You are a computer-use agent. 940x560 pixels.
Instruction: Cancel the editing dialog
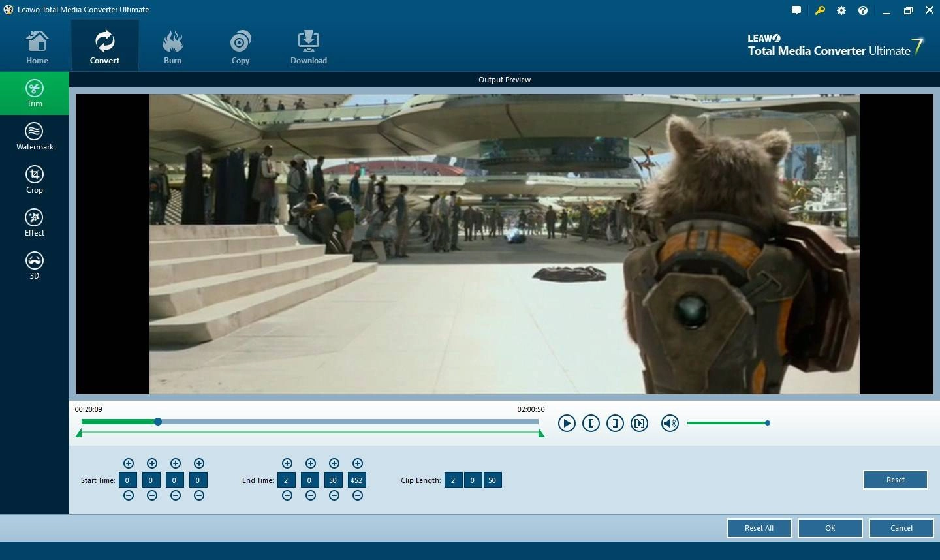(x=901, y=528)
